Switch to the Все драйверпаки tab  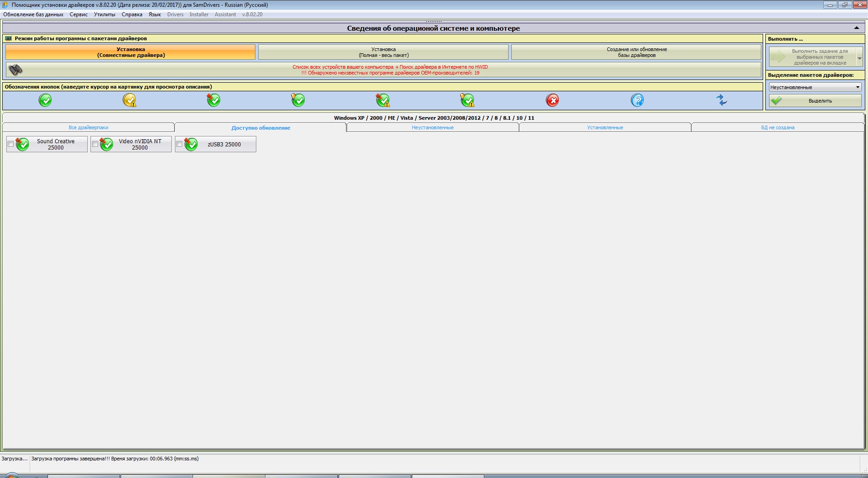[x=89, y=127]
